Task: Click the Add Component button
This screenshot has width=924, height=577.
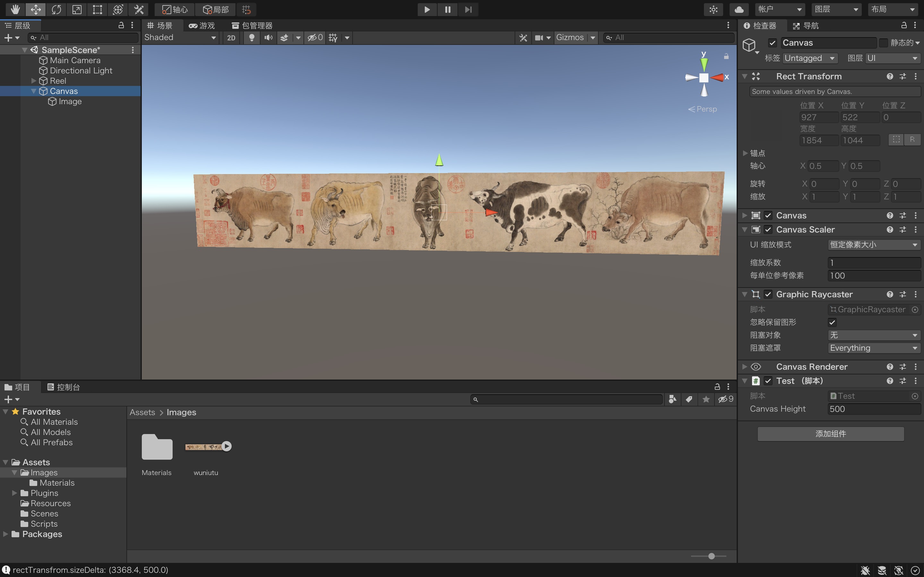Action: [830, 433]
